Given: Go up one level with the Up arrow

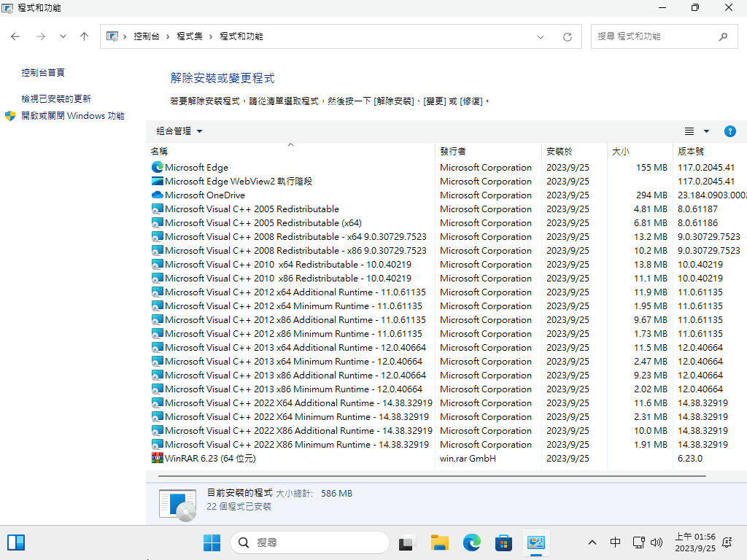Looking at the screenshot, I should [85, 36].
